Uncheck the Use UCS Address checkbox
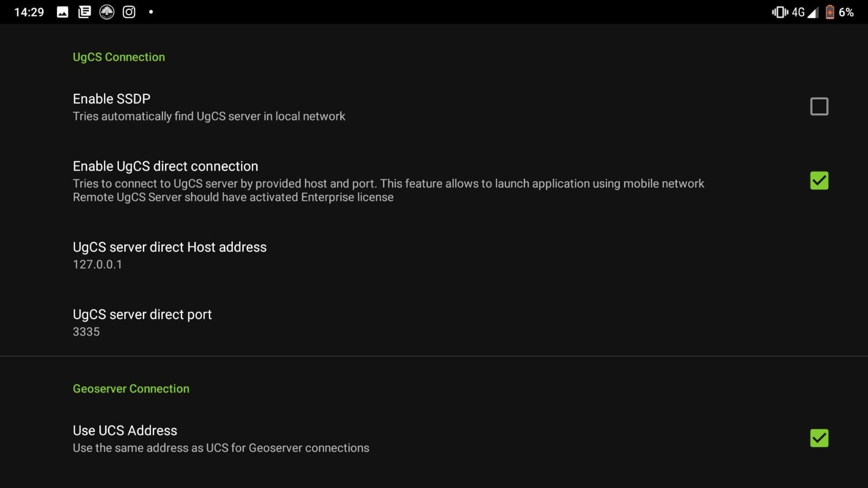868x488 pixels. [x=819, y=438]
